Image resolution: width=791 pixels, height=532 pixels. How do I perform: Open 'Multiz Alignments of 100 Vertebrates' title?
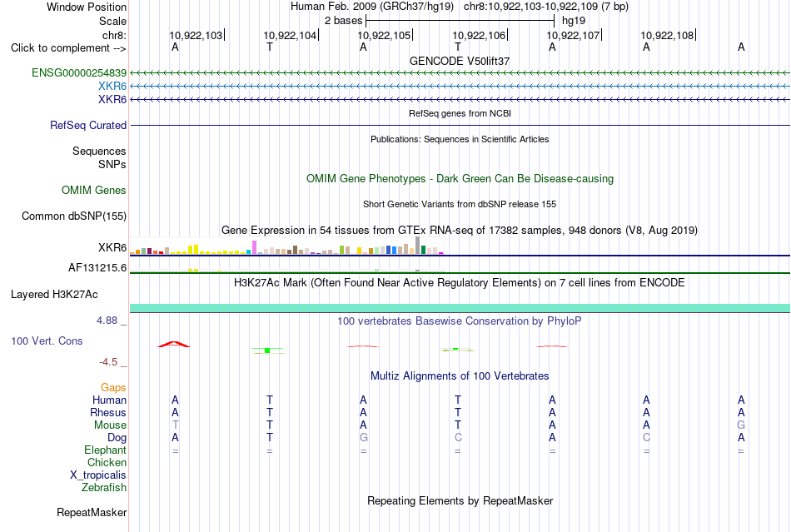pyautogui.click(x=460, y=375)
